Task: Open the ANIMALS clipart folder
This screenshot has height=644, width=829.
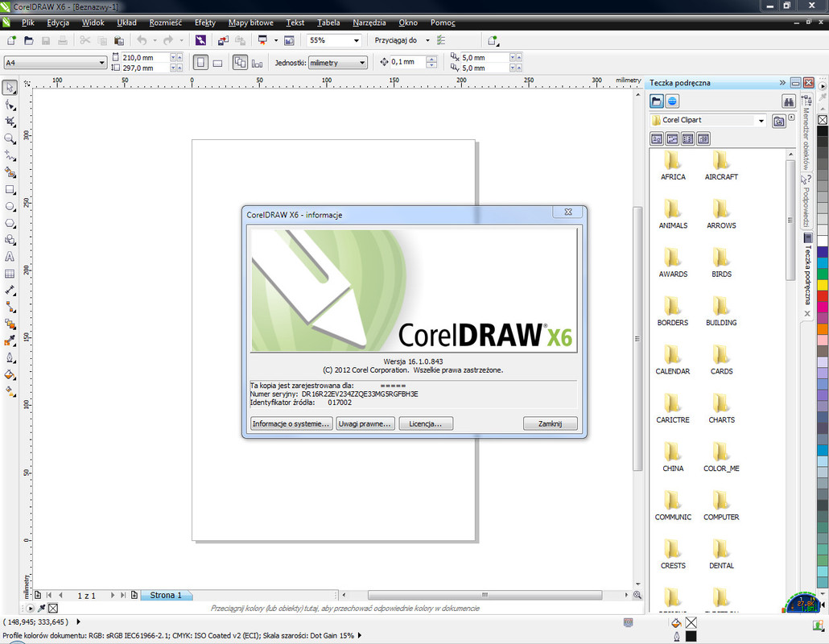Action: point(673,214)
